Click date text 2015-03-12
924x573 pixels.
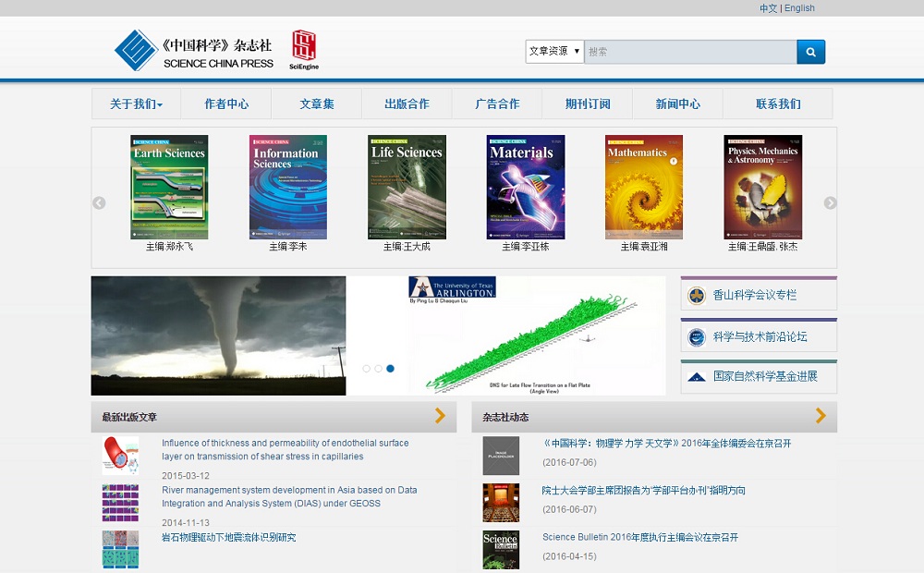click(x=186, y=476)
